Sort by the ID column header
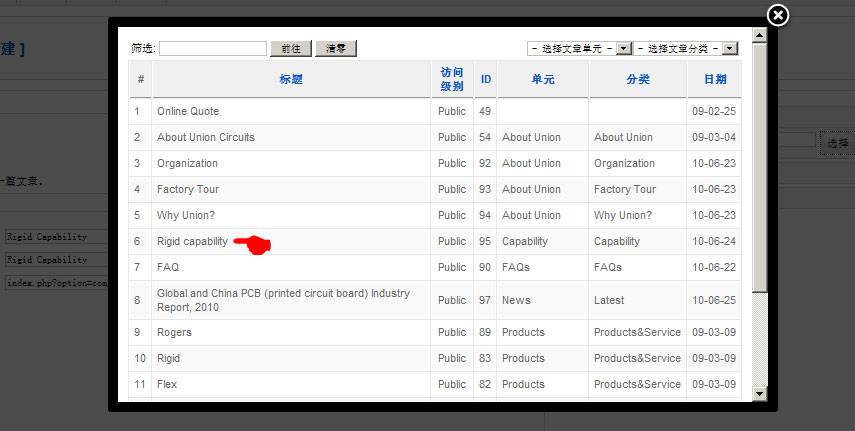 [x=485, y=79]
